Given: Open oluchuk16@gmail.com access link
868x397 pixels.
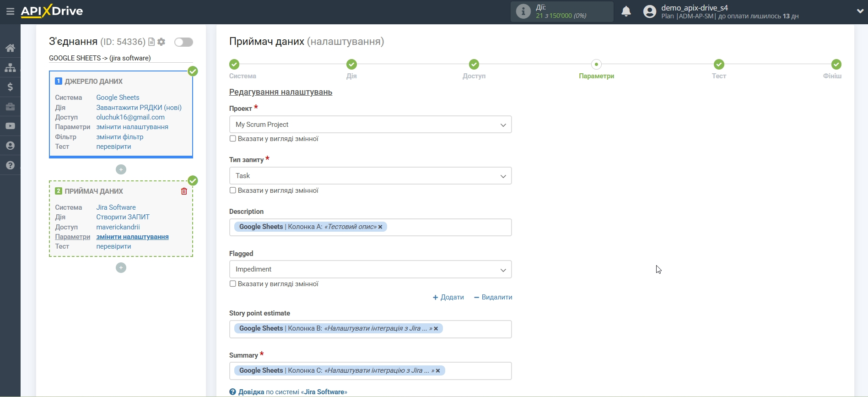Looking at the screenshot, I should [130, 117].
